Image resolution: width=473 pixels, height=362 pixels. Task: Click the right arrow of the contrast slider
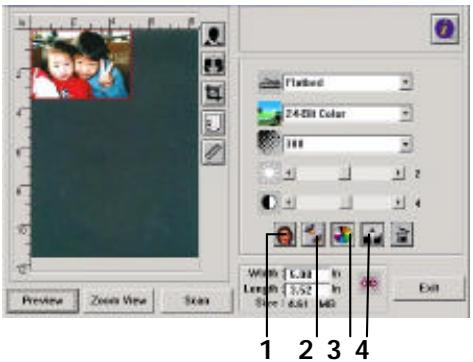click(398, 202)
